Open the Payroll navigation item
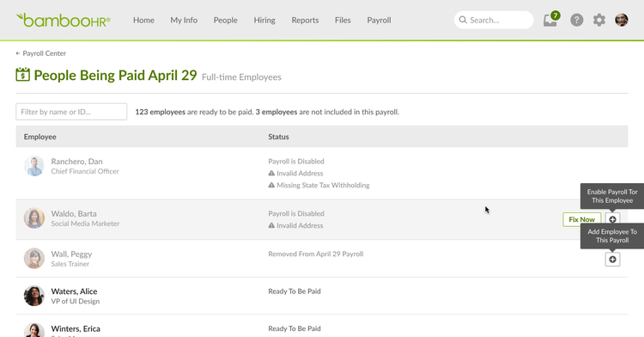The height and width of the screenshot is (337, 644). [379, 20]
